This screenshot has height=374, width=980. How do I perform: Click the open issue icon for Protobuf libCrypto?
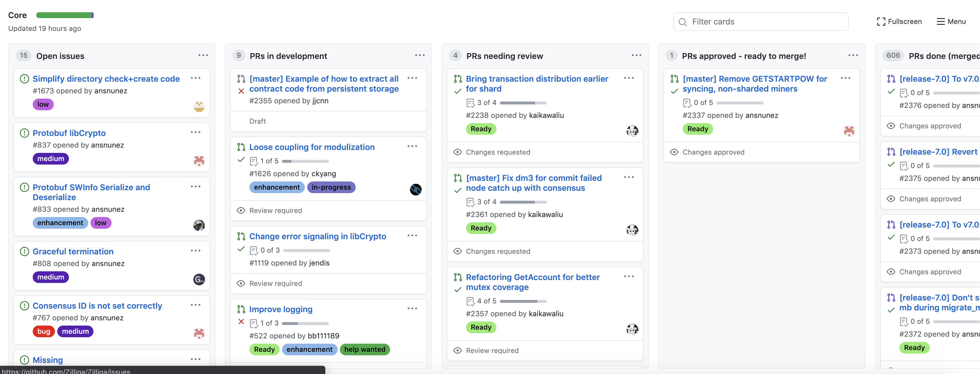point(24,133)
